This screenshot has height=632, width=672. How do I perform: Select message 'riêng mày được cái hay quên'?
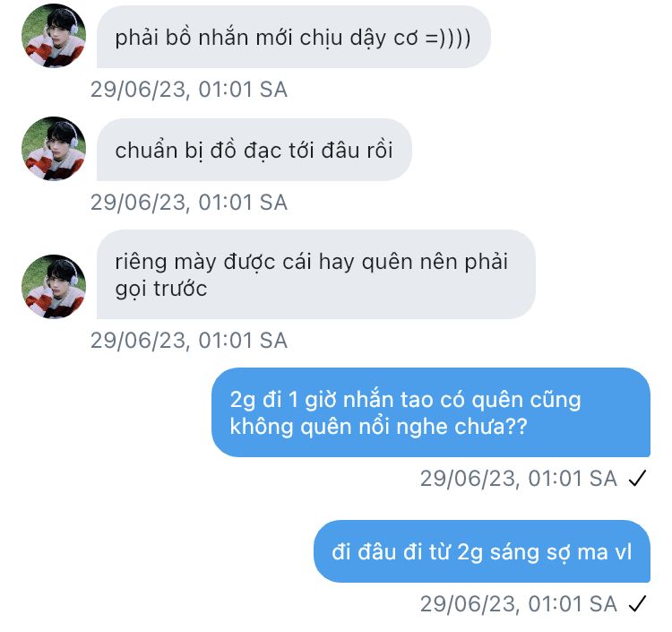point(316,274)
